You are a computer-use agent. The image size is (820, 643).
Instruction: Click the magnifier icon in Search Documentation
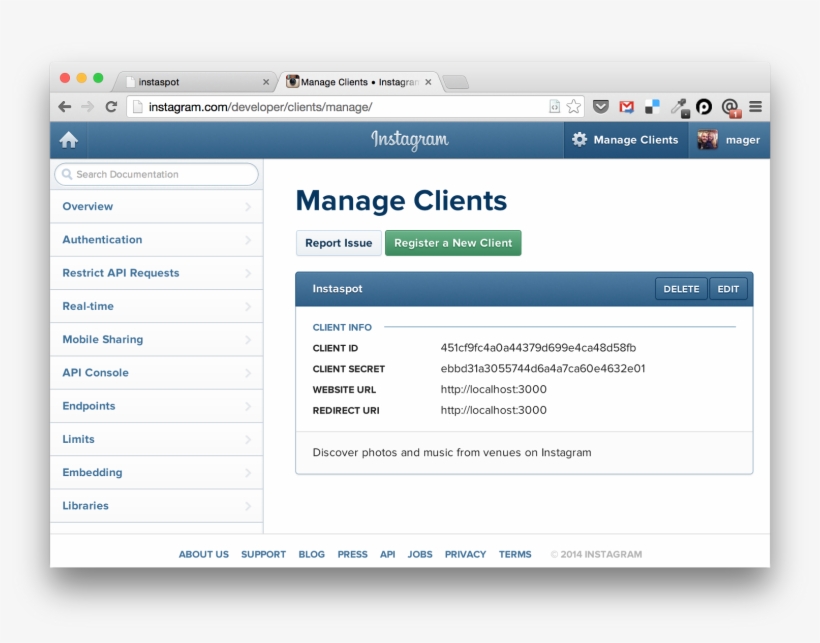coord(65,174)
